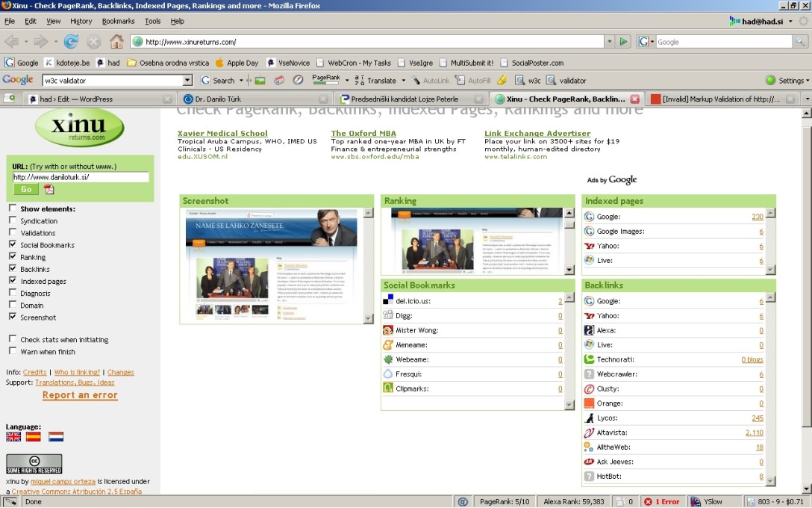The image size is (812, 508).
Task: Click the Firefox reload button
Action: tap(71, 42)
